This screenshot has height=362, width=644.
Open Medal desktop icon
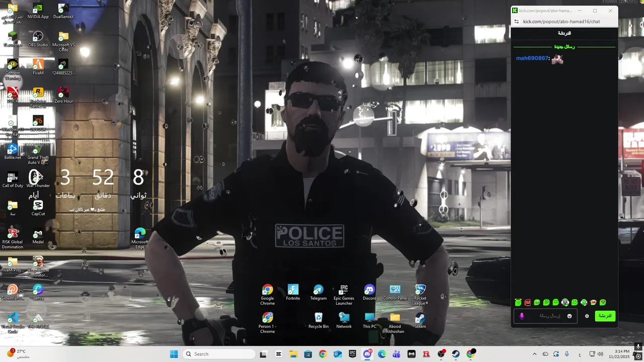coord(38,236)
